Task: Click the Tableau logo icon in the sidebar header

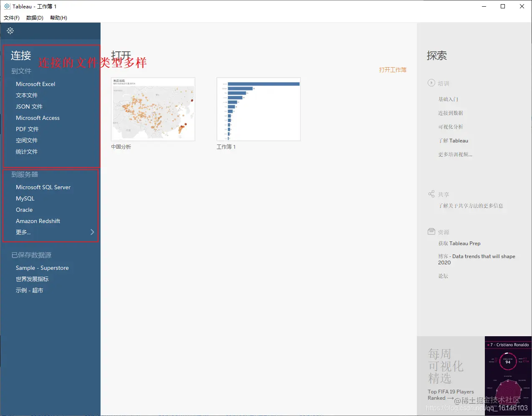Action: (10, 31)
